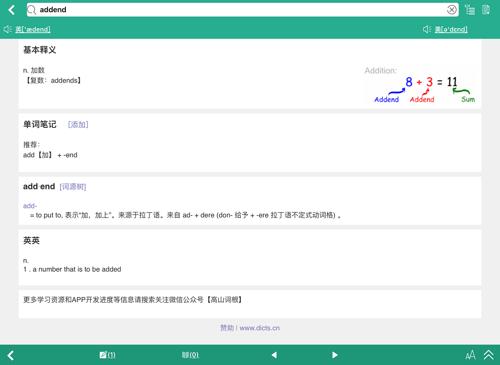Click the 'add·end' heading text

click(39, 186)
